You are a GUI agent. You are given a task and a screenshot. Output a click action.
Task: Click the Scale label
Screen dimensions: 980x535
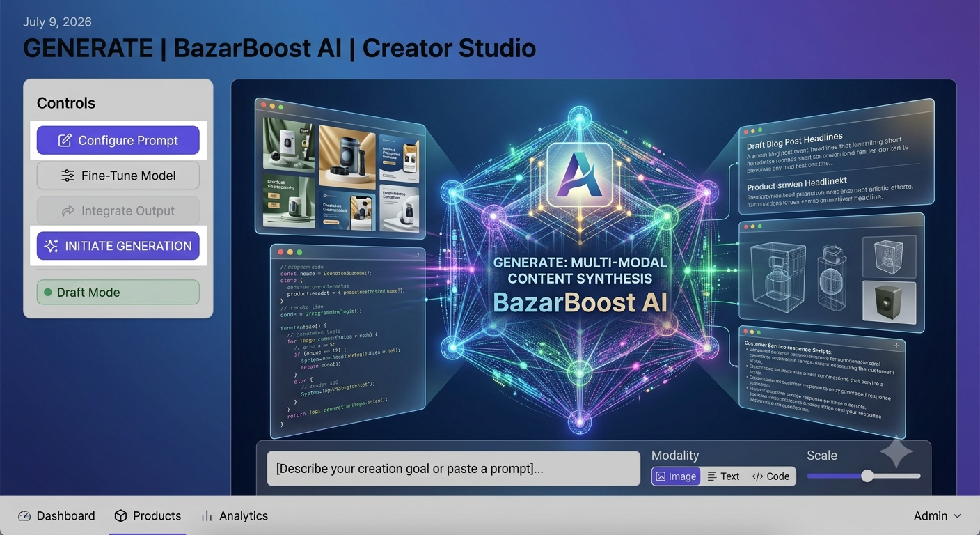pos(822,456)
